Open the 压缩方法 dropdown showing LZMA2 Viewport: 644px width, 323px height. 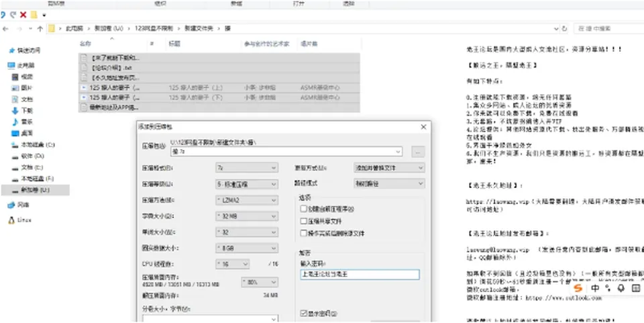point(246,200)
